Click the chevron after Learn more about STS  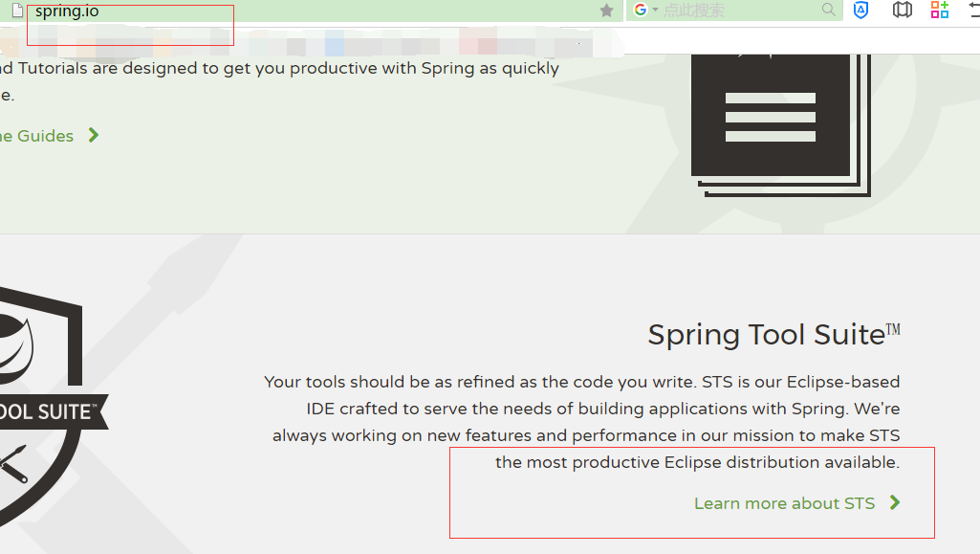point(895,502)
